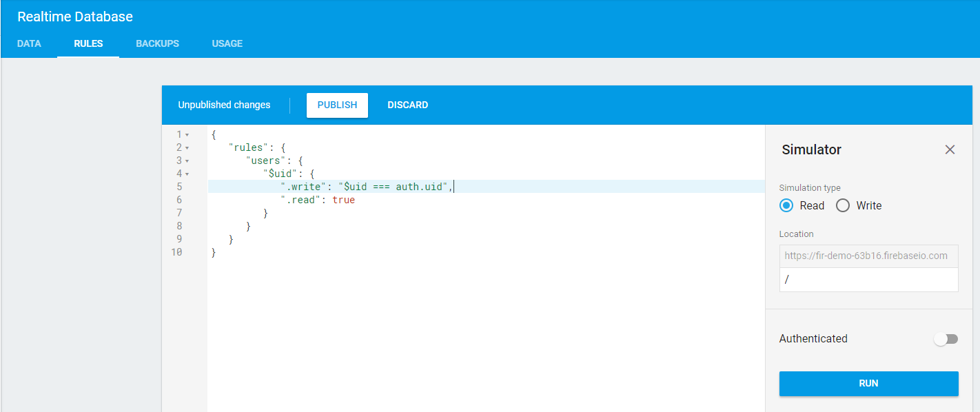The width and height of the screenshot is (980, 412).
Task: Discard the unpublished rule changes
Action: [x=407, y=105]
